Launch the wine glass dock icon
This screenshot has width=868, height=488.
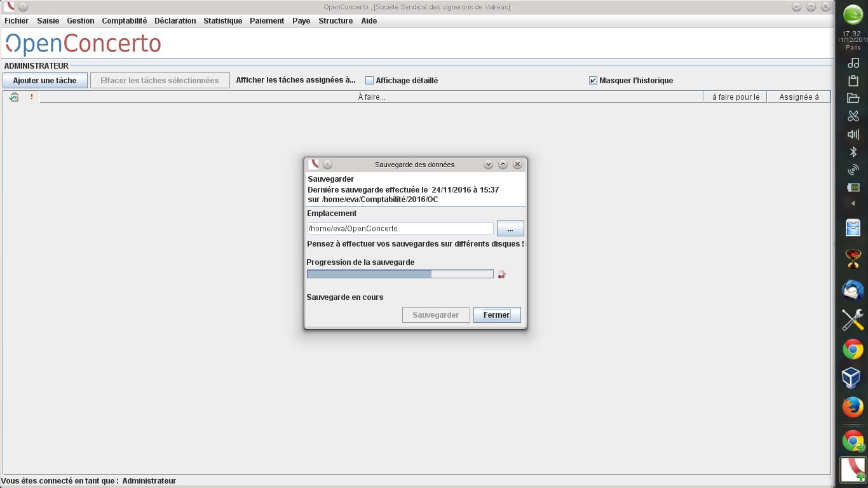(853, 259)
